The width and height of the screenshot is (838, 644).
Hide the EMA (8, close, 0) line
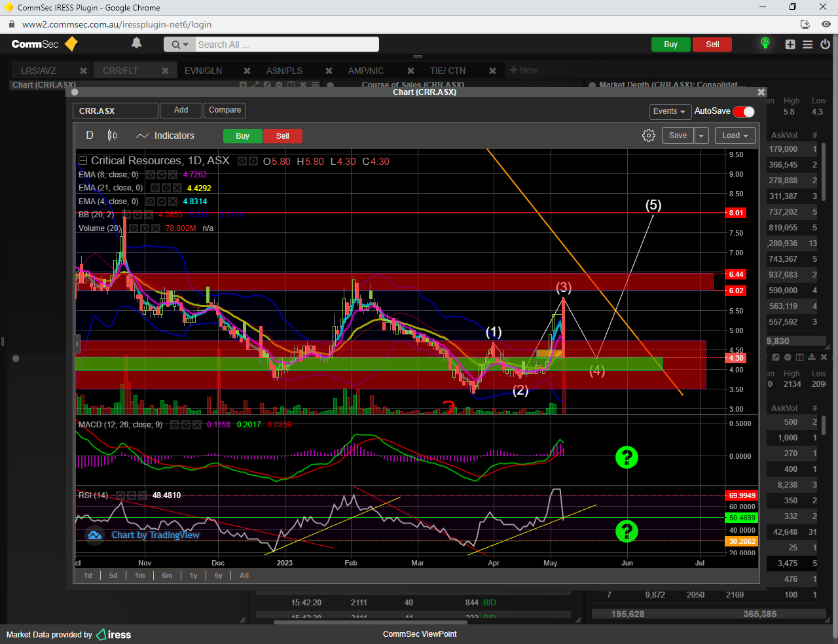[151, 175]
